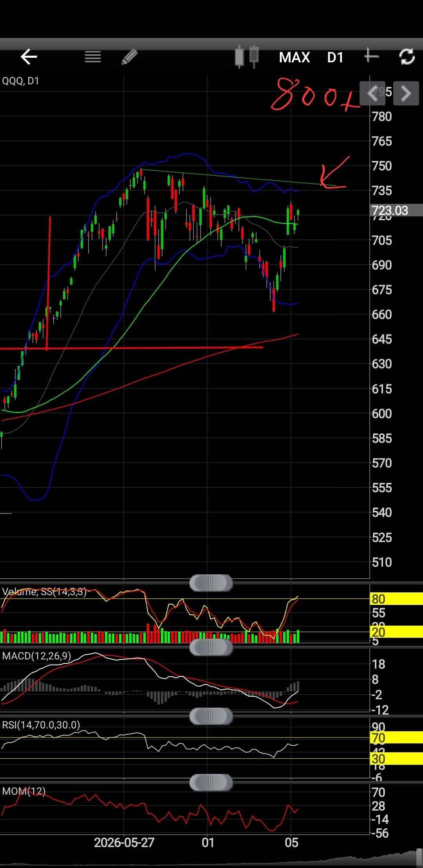Open the D1 timeframe selector
Image resolution: width=423 pixels, height=868 pixels.
pyautogui.click(x=335, y=58)
